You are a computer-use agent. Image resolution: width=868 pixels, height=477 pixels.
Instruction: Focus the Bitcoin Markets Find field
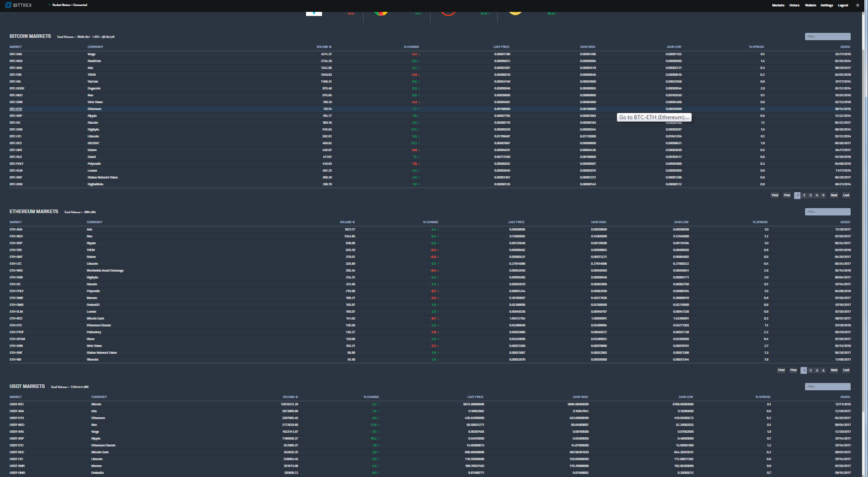coord(827,37)
